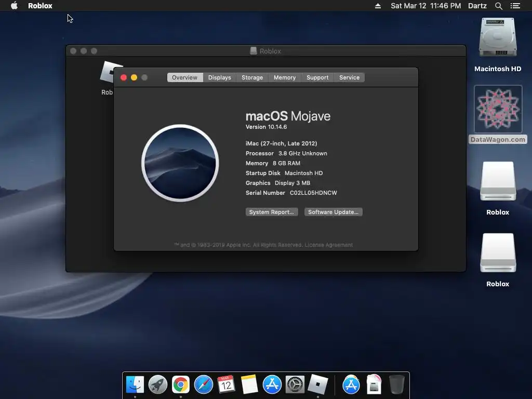Image resolution: width=532 pixels, height=399 pixels.
Task: Click the Software Update button
Action: (x=333, y=212)
